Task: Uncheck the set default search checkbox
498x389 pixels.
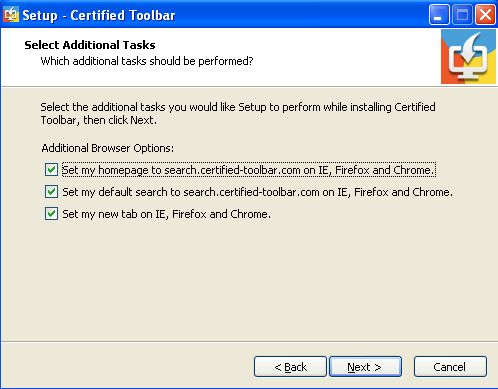Action: tap(51, 192)
